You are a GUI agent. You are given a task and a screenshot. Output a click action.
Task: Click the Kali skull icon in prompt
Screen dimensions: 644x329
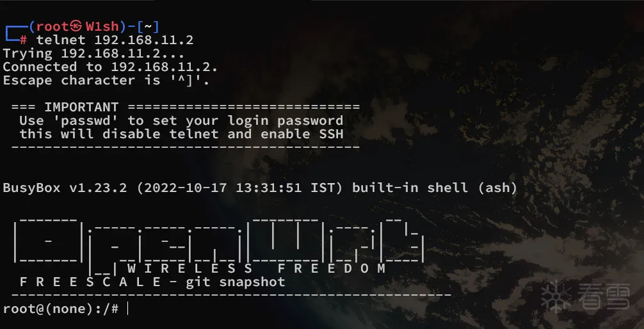pos(76,26)
